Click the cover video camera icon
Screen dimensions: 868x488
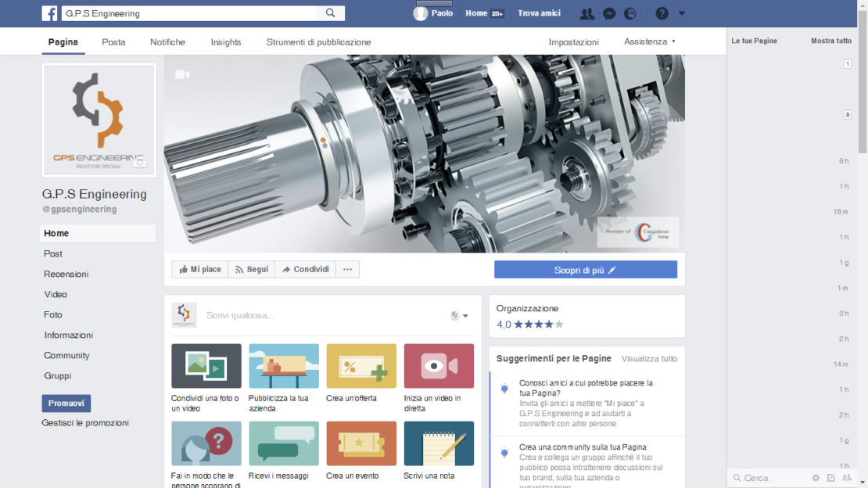pos(182,74)
